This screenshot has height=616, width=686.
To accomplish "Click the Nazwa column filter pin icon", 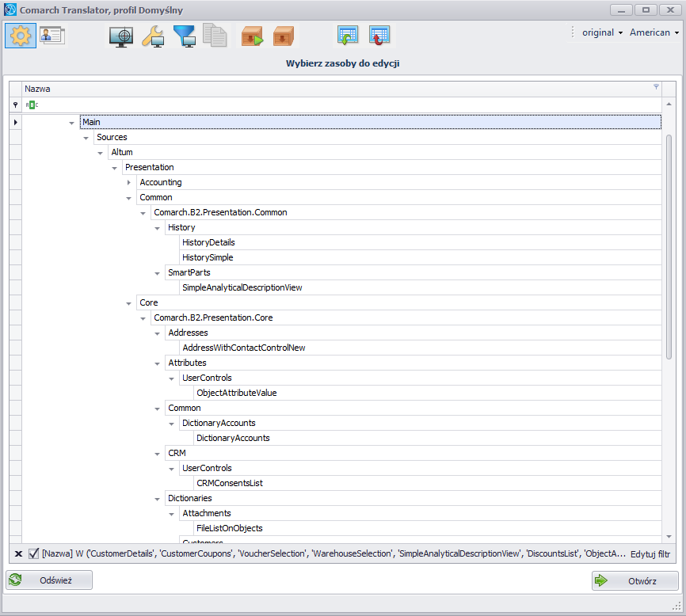I will tap(656, 86).
